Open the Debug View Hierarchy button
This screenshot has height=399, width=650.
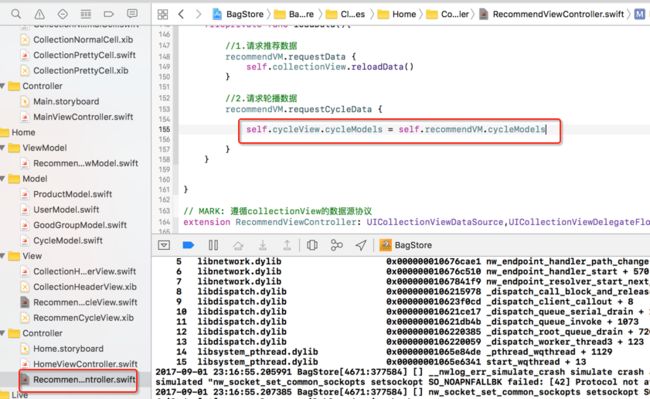click(312, 245)
